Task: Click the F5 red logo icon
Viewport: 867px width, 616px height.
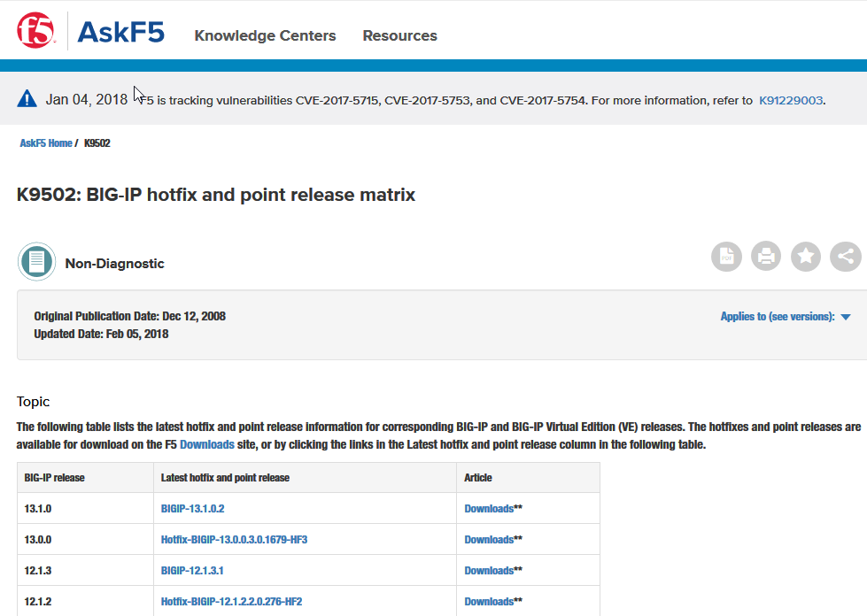Action: tap(36, 31)
